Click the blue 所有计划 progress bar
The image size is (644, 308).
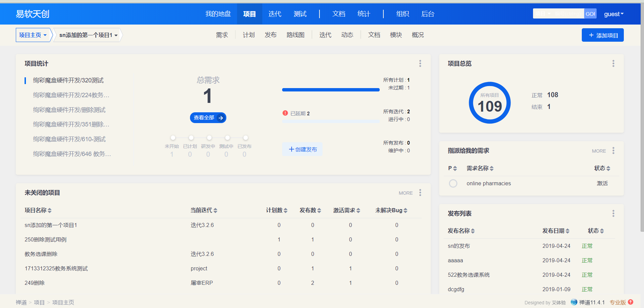click(x=331, y=90)
